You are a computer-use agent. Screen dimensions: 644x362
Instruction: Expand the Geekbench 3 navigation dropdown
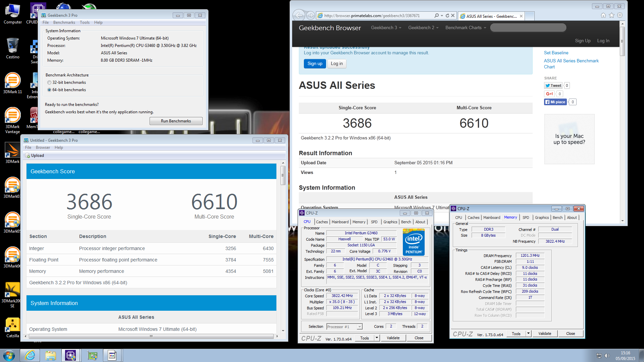click(386, 27)
